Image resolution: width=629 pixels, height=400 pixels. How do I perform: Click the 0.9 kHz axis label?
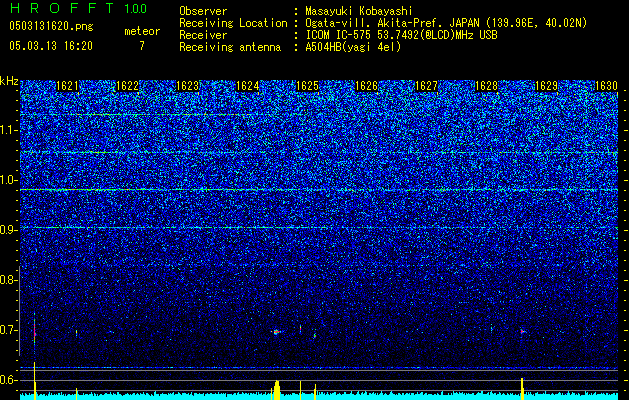(x=9, y=230)
